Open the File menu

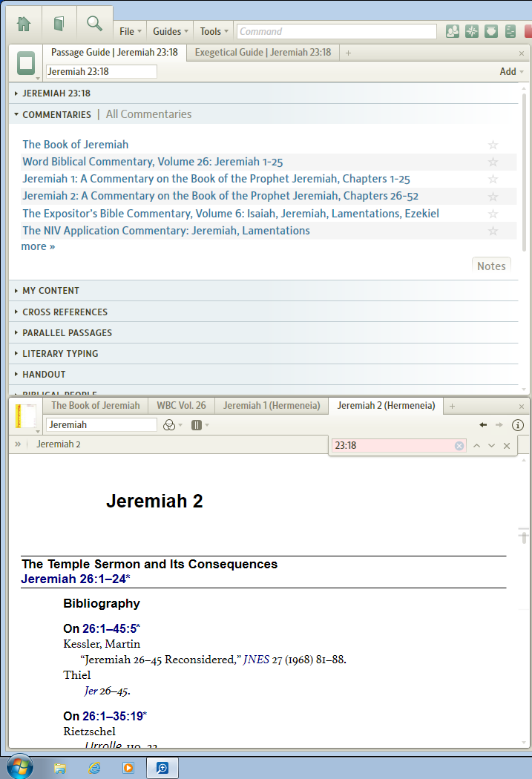point(130,31)
